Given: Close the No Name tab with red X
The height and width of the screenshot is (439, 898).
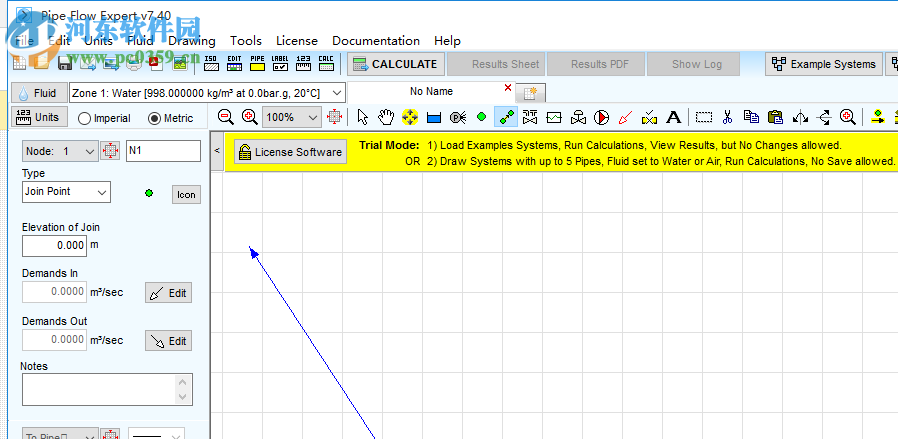Looking at the screenshot, I should (x=507, y=88).
